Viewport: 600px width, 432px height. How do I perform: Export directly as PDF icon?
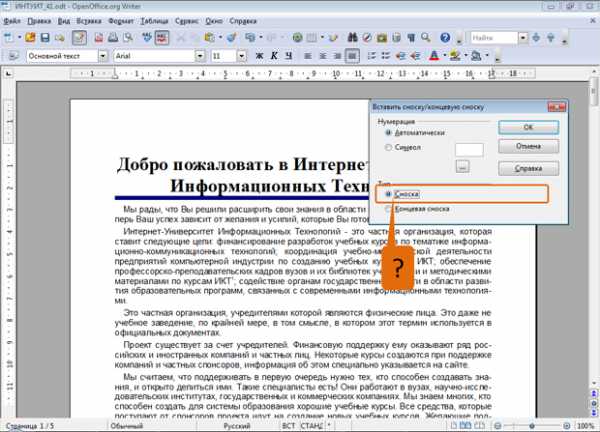[99, 37]
